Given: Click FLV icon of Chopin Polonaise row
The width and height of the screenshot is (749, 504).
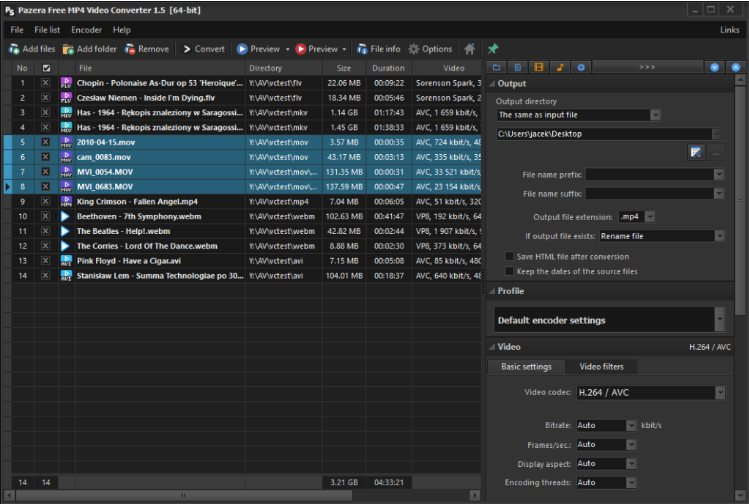Looking at the screenshot, I should point(66,83).
